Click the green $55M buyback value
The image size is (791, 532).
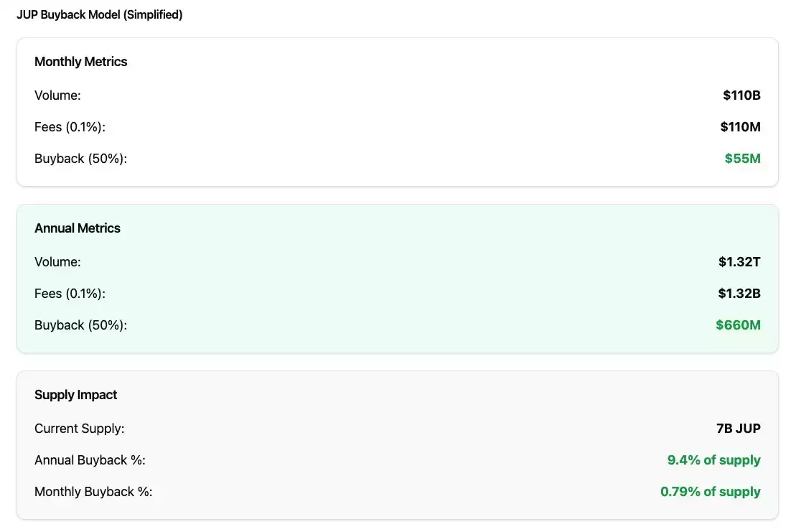tap(743, 159)
